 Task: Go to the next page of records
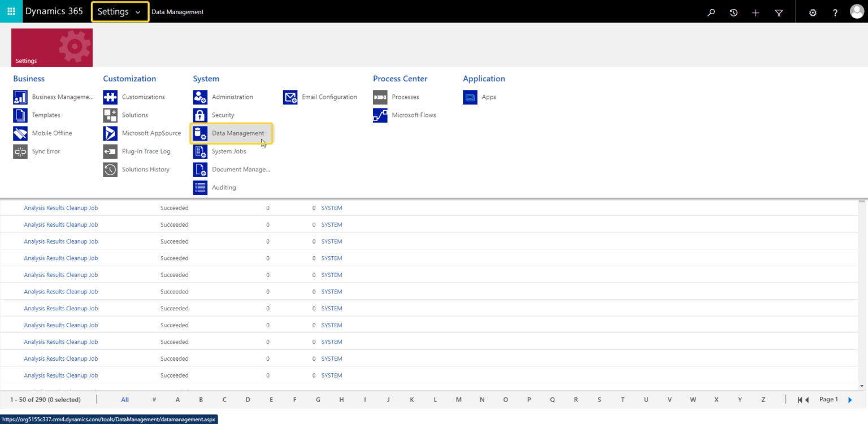tap(850, 399)
